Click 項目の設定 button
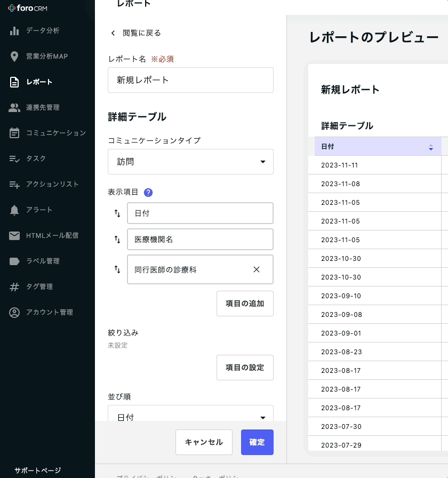 pyautogui.click(x=245, y=368)
